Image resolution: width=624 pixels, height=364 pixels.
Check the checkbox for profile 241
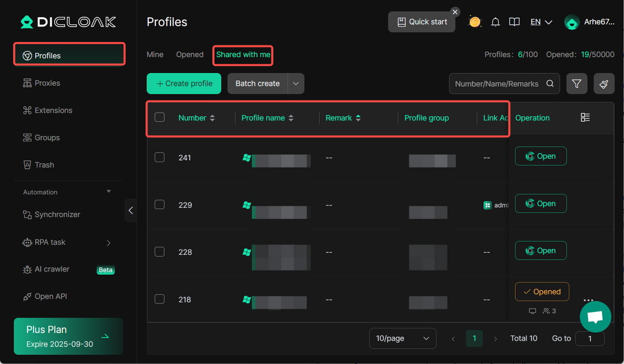(159, 157)
